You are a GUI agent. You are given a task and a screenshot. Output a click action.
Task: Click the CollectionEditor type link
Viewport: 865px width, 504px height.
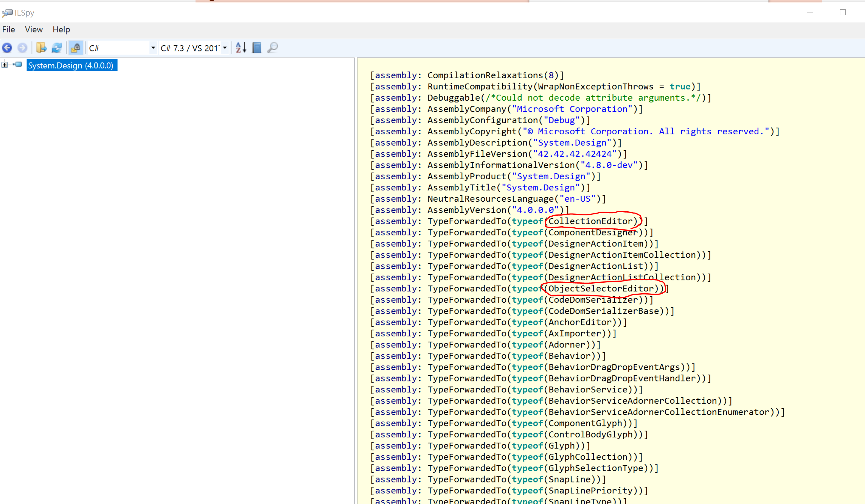click(590, 221)
